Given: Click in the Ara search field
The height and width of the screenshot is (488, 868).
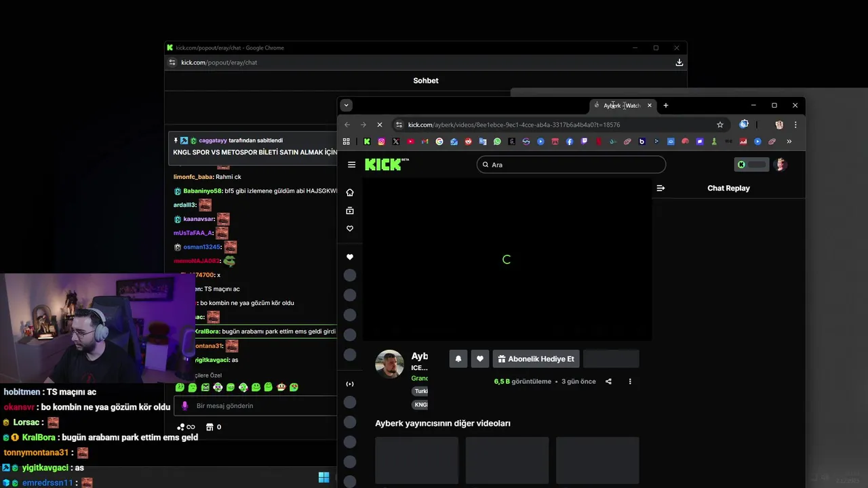Looking at the screenshot, I should [571, 165].
